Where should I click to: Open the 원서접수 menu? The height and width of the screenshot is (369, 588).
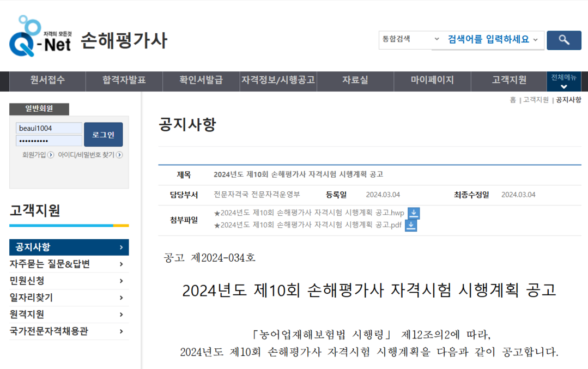coord(47,80)
